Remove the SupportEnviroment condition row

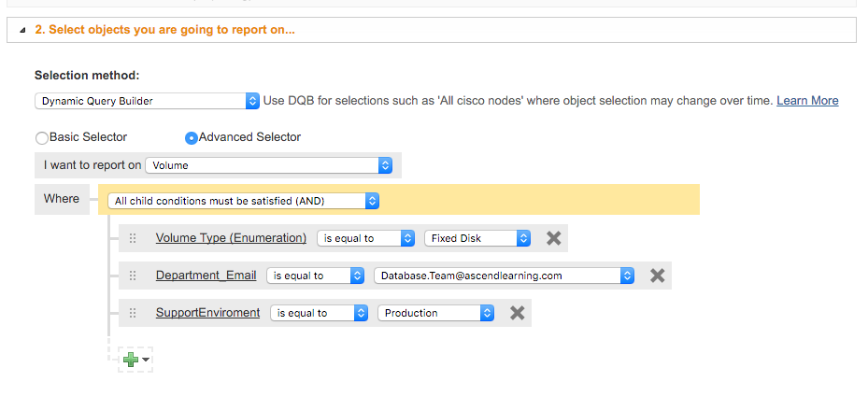[x=517, y=313]
